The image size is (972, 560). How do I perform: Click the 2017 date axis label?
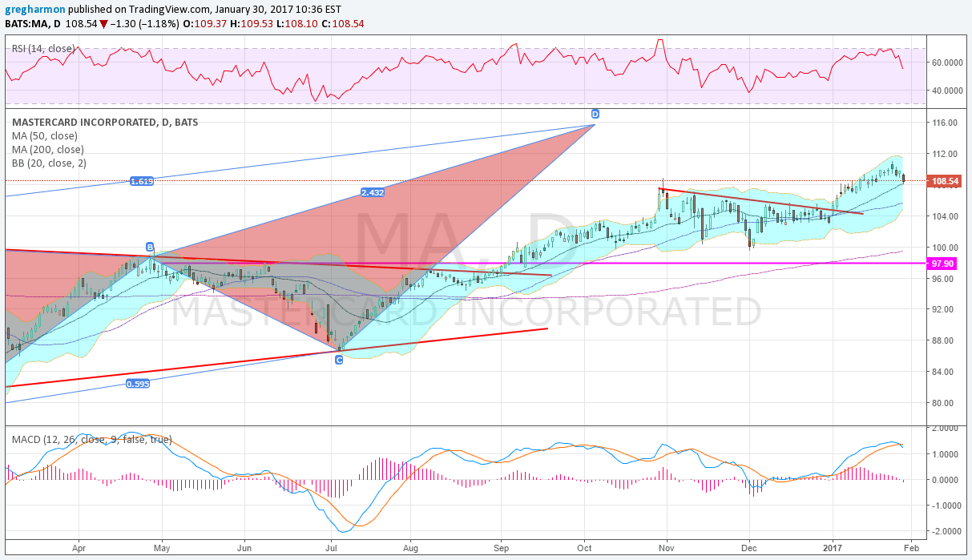click(833, 549)
